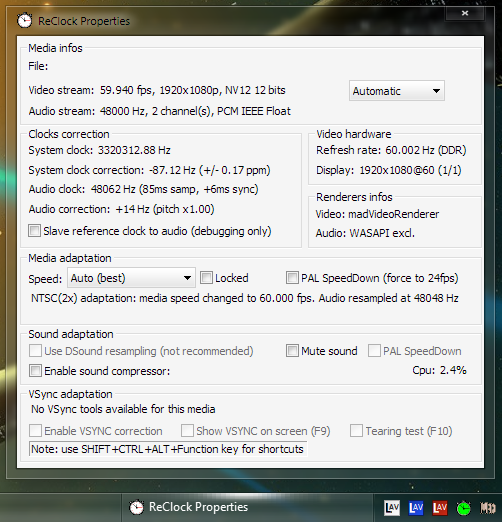Click the Cpu: 2.4% reading
502x522 pixels.
439,370
